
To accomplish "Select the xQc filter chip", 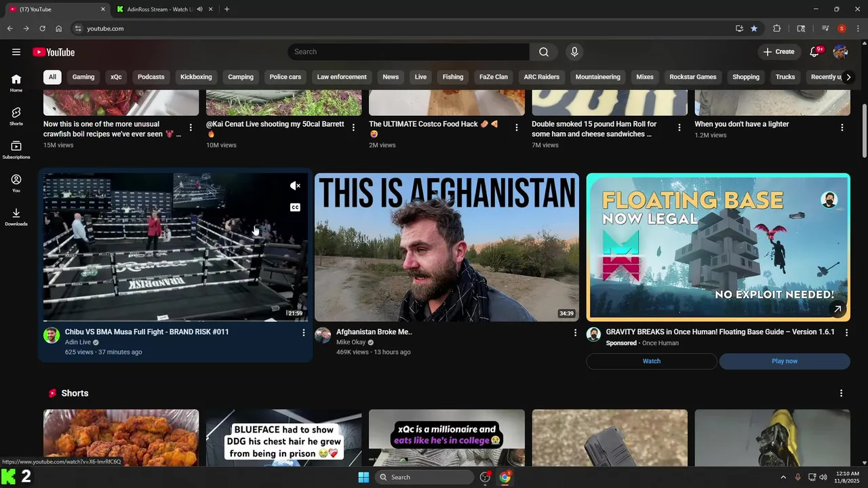I will click(x=116, y=77).
